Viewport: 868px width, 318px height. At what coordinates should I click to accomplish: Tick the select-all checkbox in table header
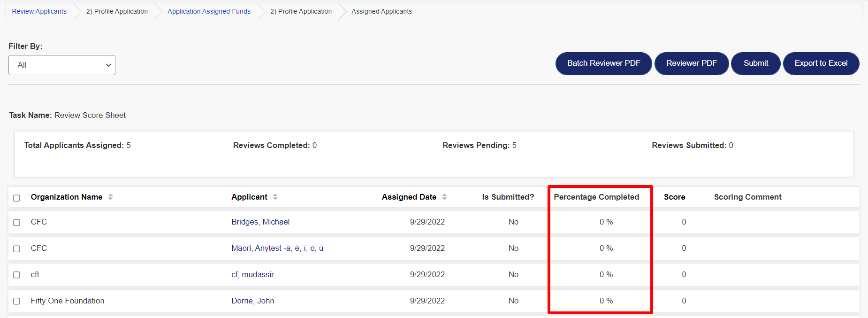(x=17, y=198)
